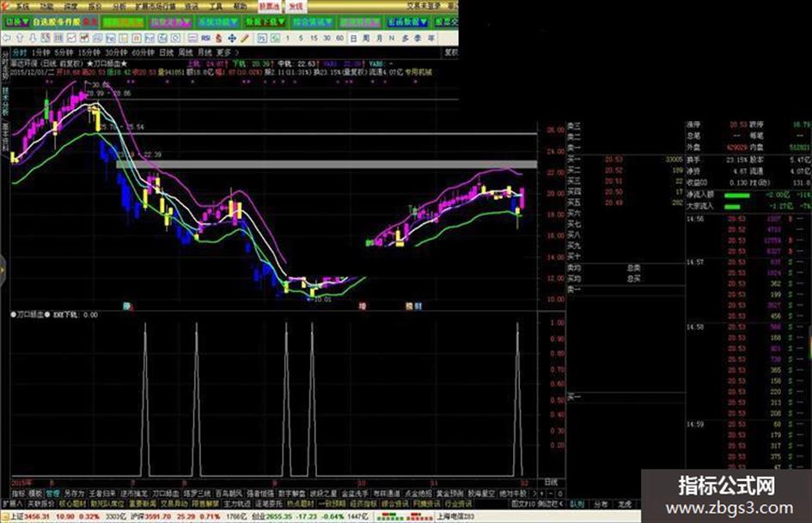Screen dimensions: 812x523
Task: Open the 行业资讯 bottom tab
Action: point(458,502)
